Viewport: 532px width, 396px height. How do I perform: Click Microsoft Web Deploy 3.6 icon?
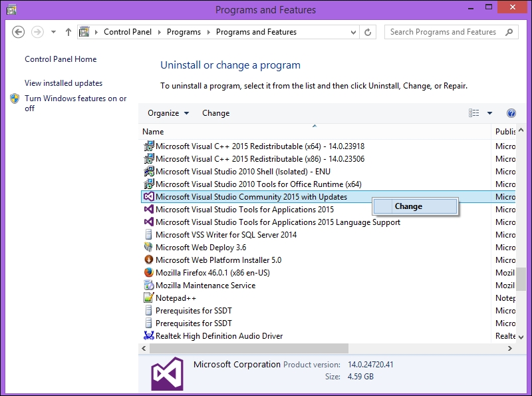click(x=148, y=247)
